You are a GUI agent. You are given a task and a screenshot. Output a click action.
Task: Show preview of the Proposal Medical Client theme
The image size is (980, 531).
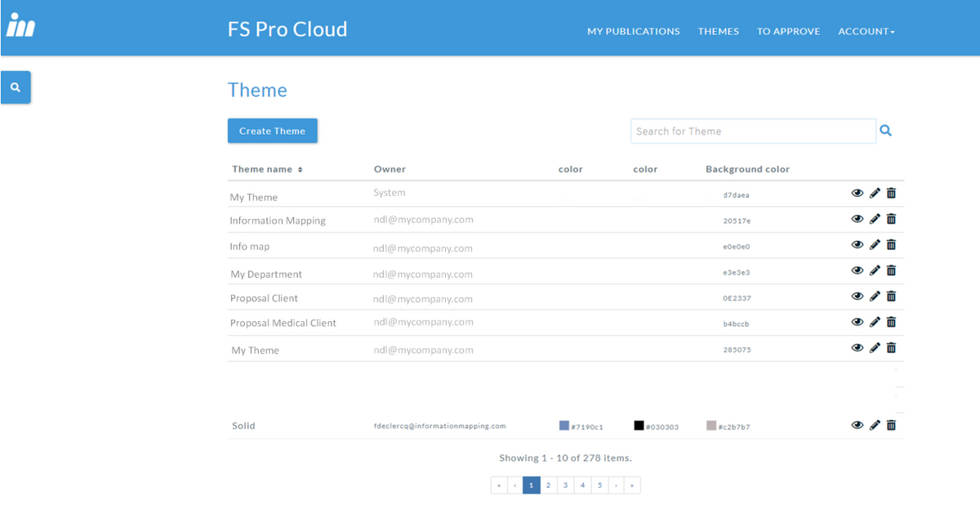857,322
